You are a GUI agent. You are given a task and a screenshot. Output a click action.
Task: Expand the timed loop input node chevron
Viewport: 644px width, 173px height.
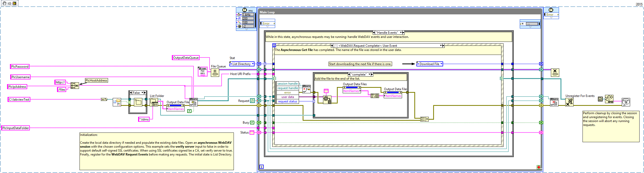click(246, 29)
